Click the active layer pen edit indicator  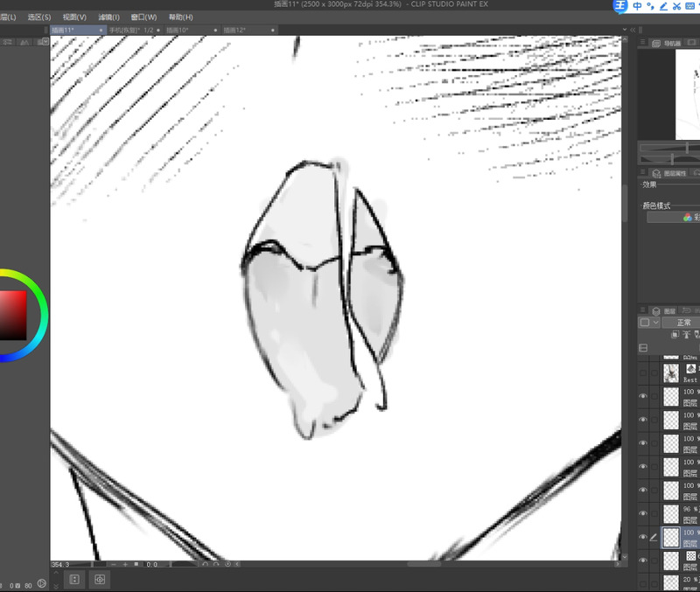click(654, 537)
